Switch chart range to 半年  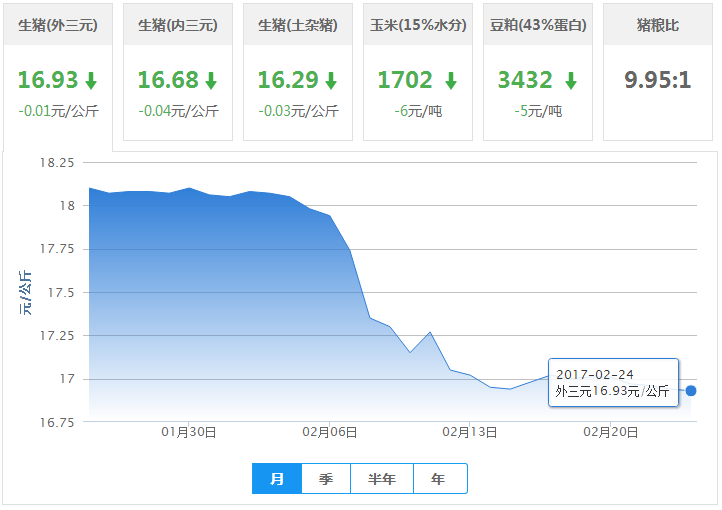click(x=382, y=479)
